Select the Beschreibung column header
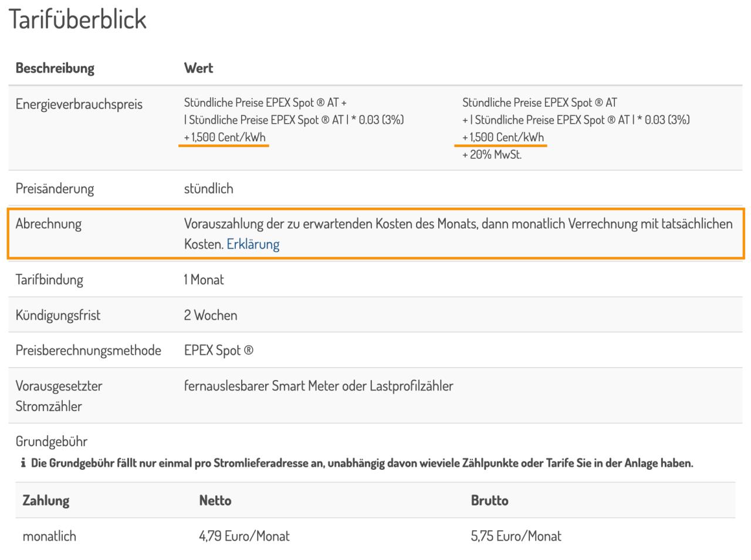 click(x=55, y=68)
